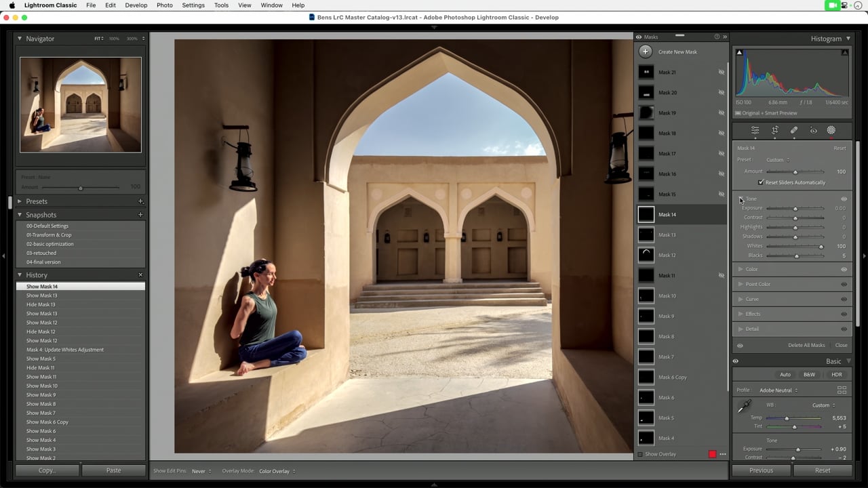
Task: Select the Mask 12 thumbnail icon
Action: click(646, 255)
